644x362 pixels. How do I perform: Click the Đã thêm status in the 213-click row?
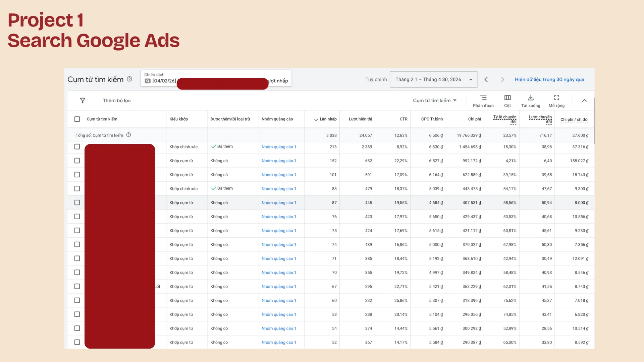click(222, 146)
